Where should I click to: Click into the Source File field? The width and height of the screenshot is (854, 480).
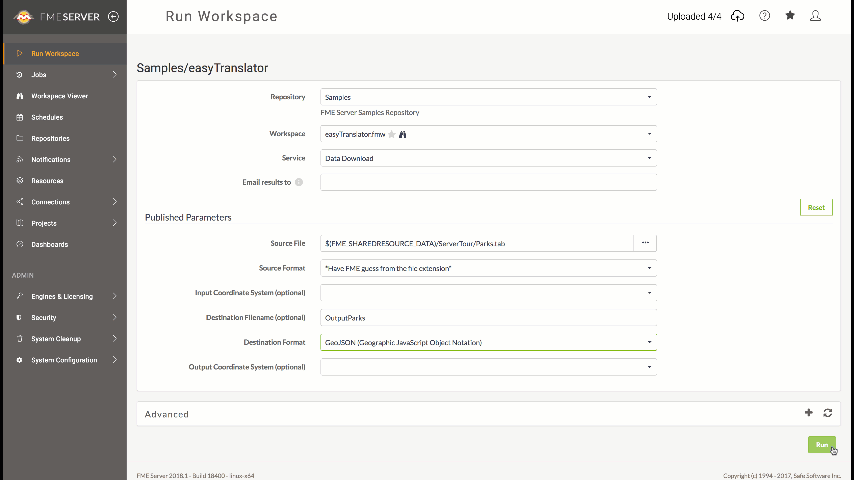tap(477, 243)
